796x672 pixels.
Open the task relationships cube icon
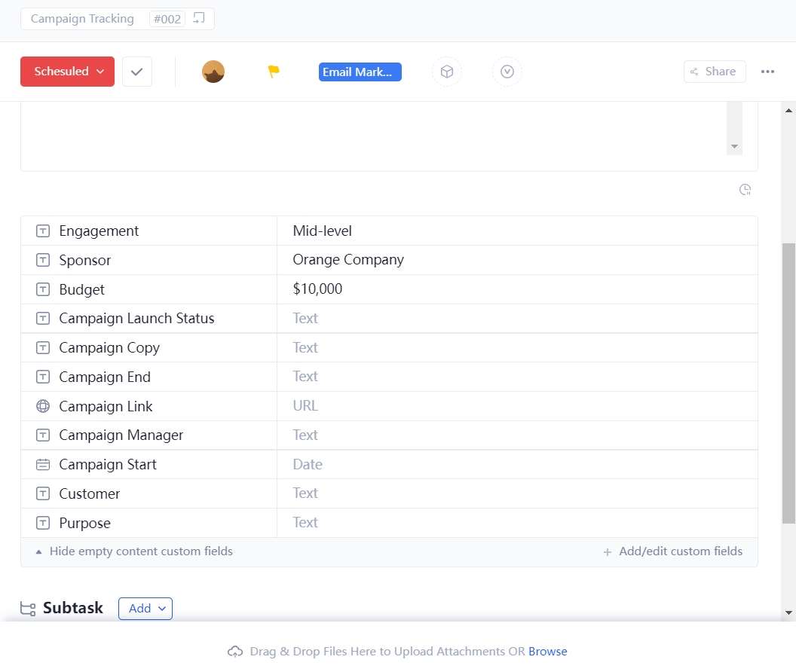[447, 71]
